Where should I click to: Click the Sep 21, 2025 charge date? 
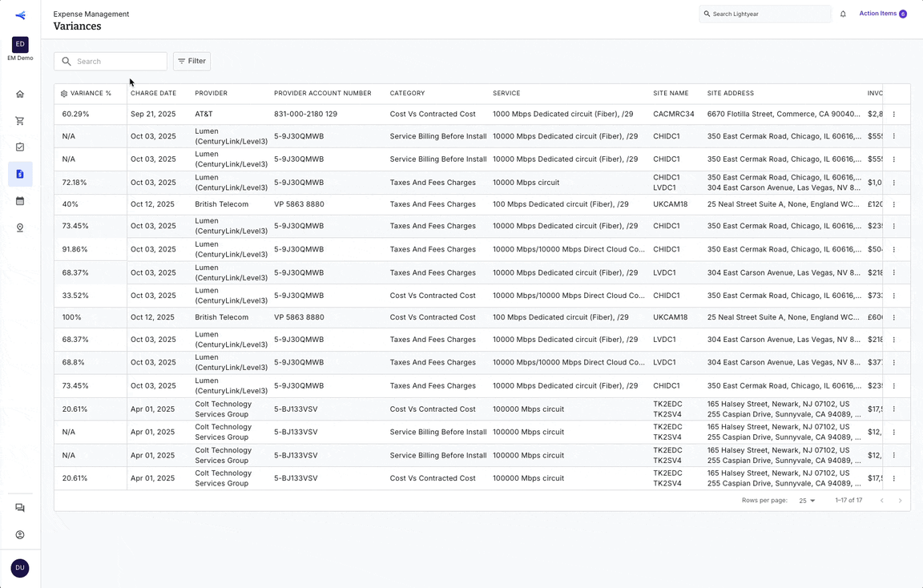[153, 115]
